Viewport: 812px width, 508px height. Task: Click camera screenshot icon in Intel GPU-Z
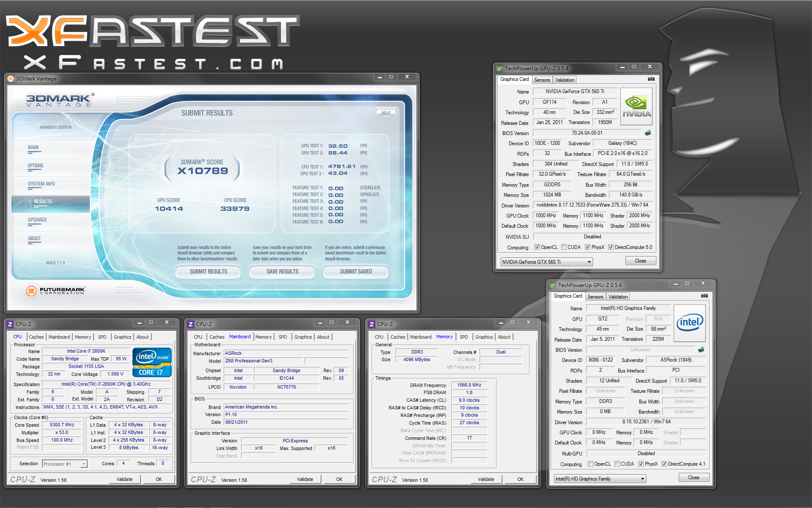pyautogui.click(x=704, y=296)
